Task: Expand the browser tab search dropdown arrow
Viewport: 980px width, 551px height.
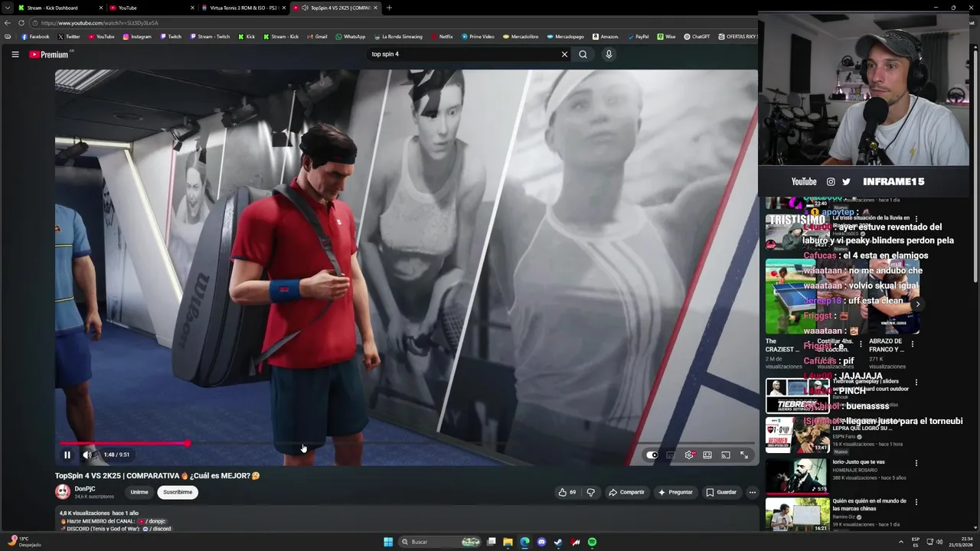Action: [8, 8]
